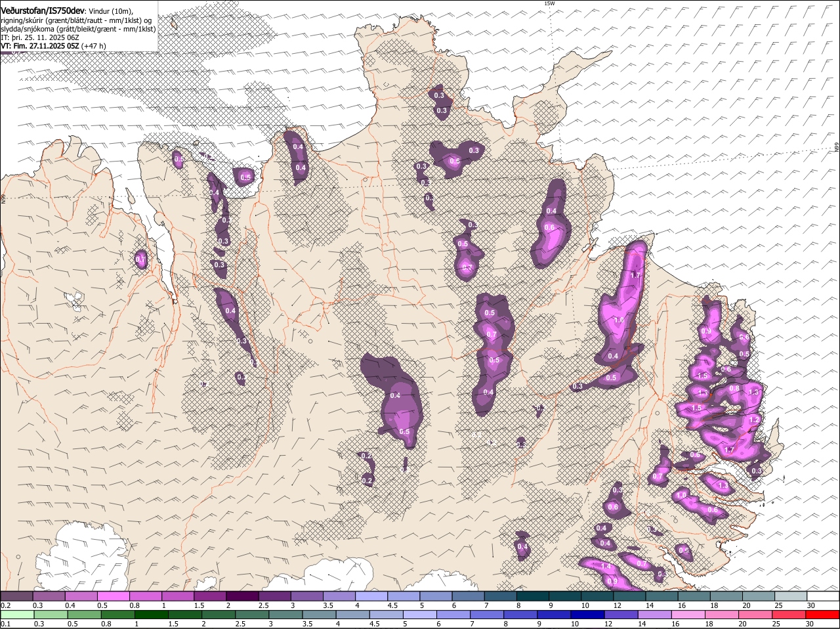Click the '1.2' precipitation value on the map
The width and height of the screenshot is (840, 629).
754,420
